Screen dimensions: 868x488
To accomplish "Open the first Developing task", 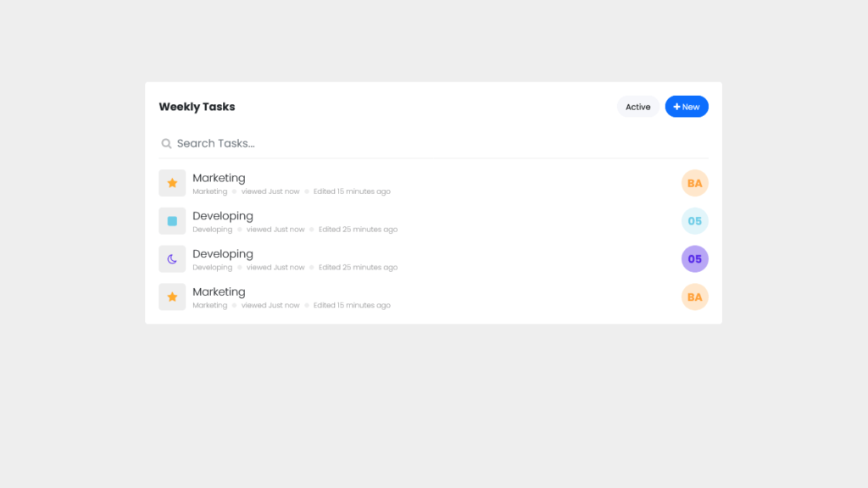I will pos(223,216).
